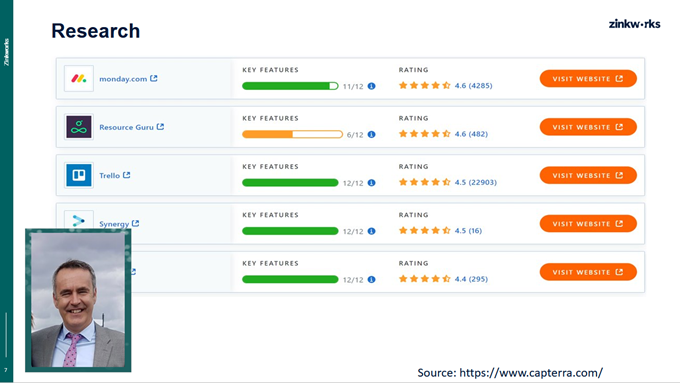Click info icon in the 4.4 rated row
The height and width of the screenshot is (383, 680).
click(x=371, y=279)
